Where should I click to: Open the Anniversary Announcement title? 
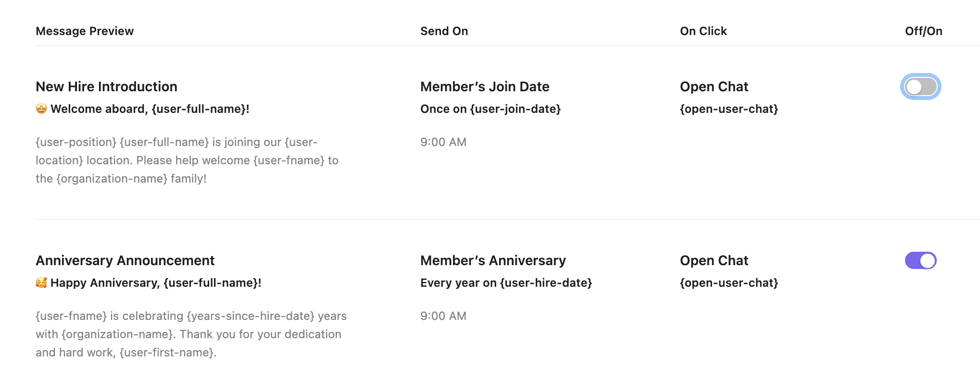pyautogui.click(x=125, y=260)
